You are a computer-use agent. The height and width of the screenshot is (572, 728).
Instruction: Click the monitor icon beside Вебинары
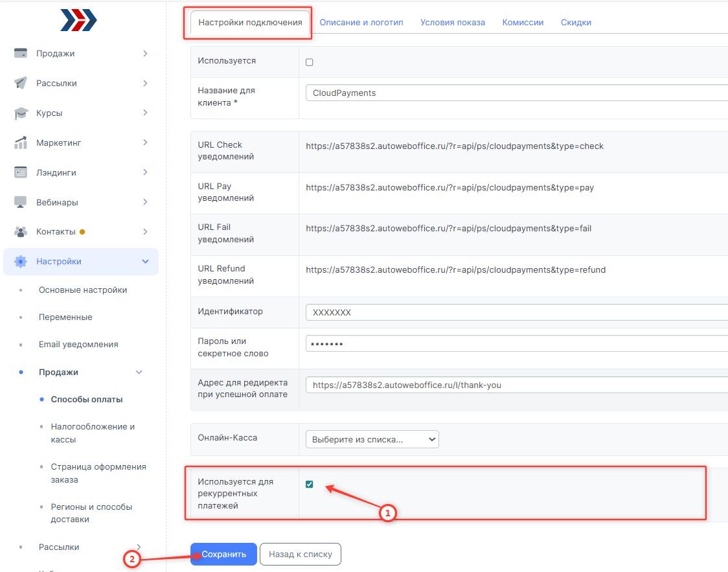[x=21, y=202]
